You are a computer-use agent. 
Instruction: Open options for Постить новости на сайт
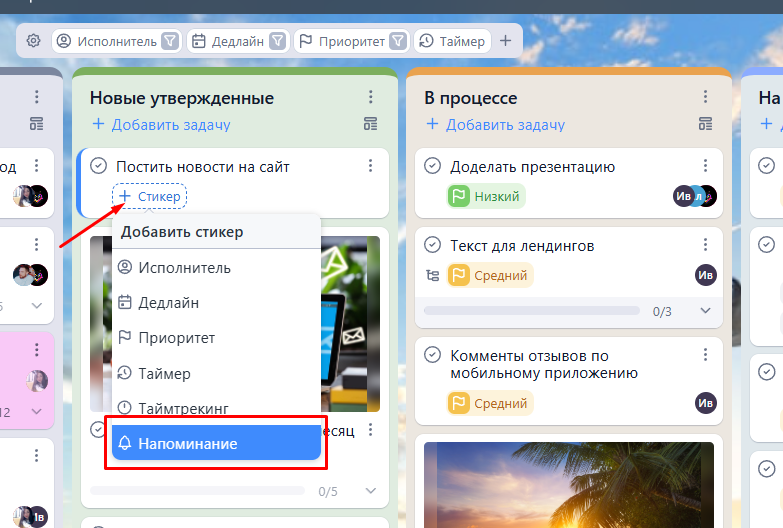(371, 166)
